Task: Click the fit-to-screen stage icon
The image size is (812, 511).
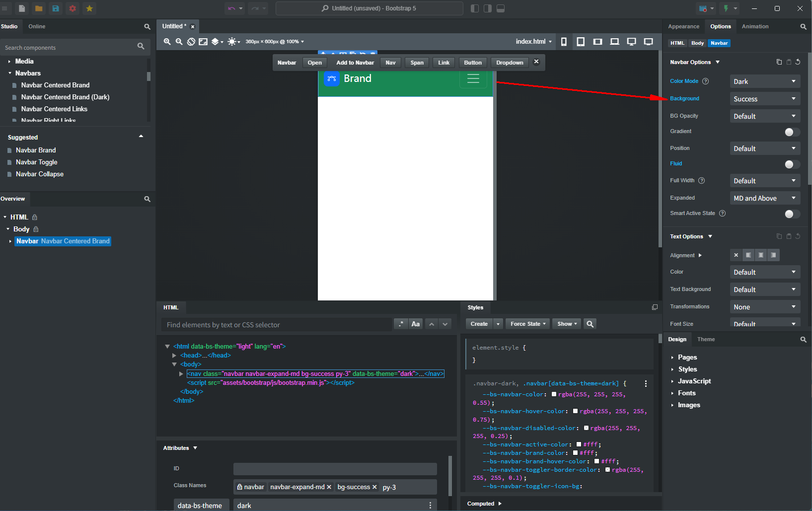Action: pos(203,42)
